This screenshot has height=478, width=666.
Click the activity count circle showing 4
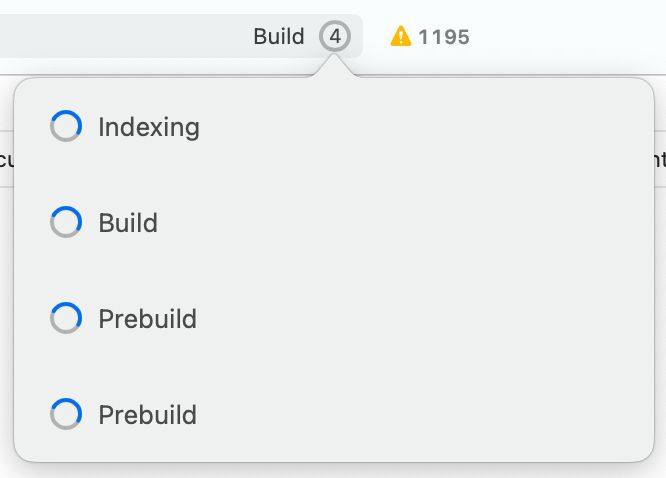pyautogui.click(x=335, y=36)
